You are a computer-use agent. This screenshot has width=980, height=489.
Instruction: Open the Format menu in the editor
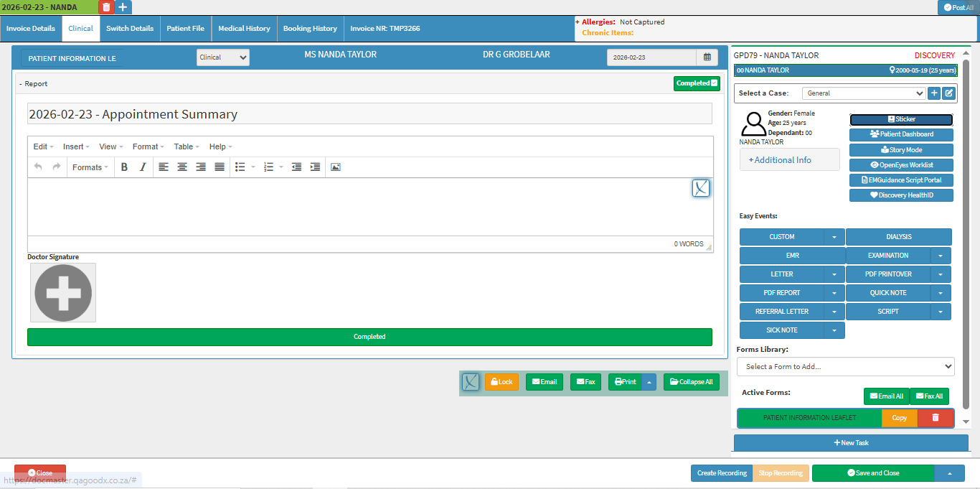(x=148, y=146)
